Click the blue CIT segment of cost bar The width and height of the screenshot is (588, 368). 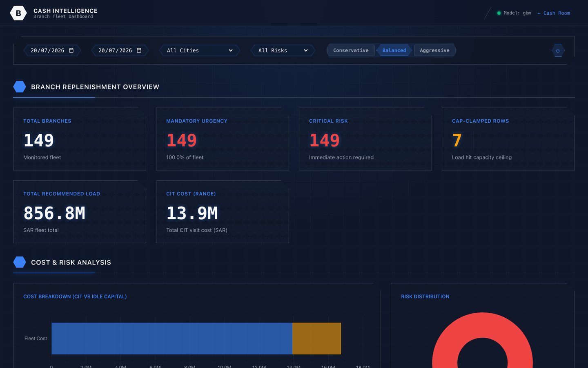pos(172,339)
